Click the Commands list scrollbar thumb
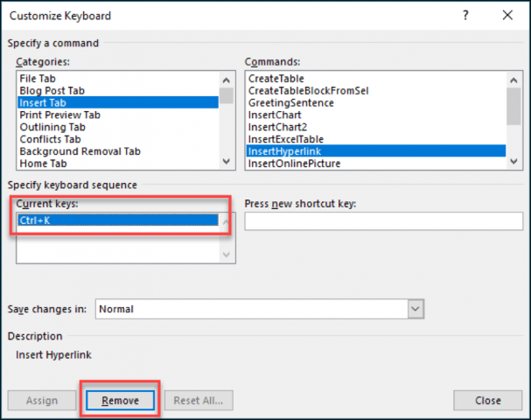 tap(514, 107)
